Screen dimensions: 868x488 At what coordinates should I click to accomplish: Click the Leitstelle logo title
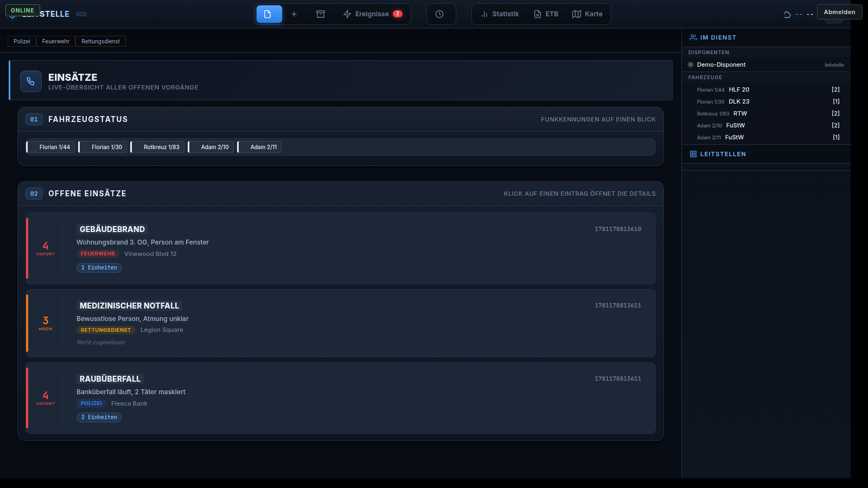click(x=46, y=14)
